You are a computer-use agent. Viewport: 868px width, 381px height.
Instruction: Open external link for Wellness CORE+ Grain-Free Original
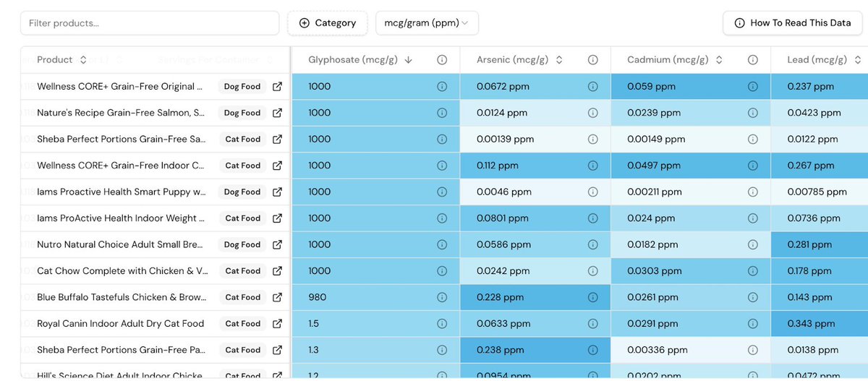(x=277, y=87)
